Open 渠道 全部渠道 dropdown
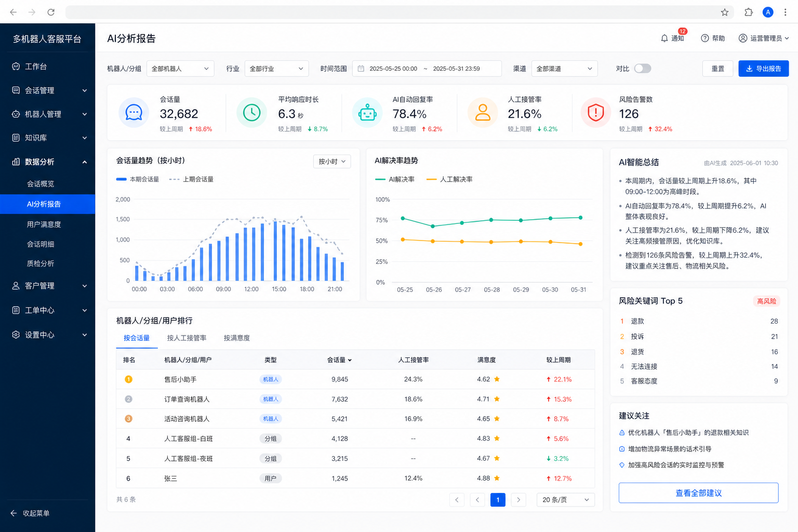This screenshot has width=798, height=532. (564, 69)
